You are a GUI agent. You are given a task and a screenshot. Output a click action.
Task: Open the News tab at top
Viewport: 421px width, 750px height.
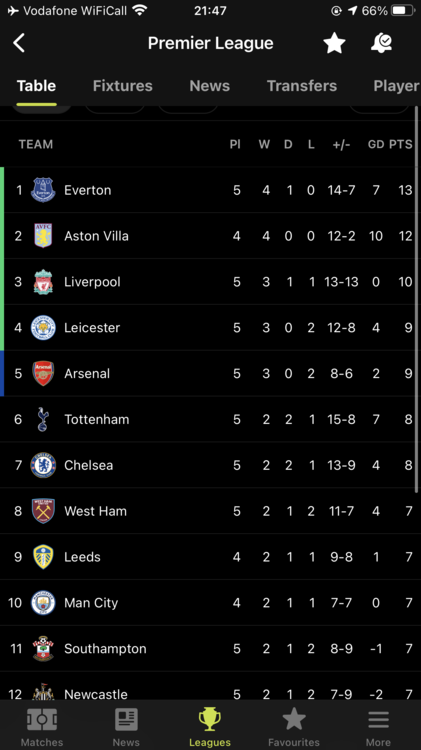pos(210,86)
